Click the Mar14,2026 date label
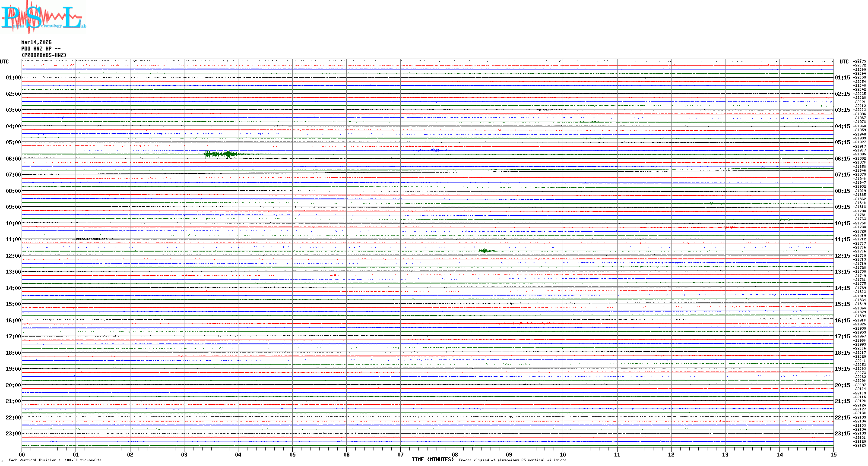868x466 pixels. tap(36, 42)
